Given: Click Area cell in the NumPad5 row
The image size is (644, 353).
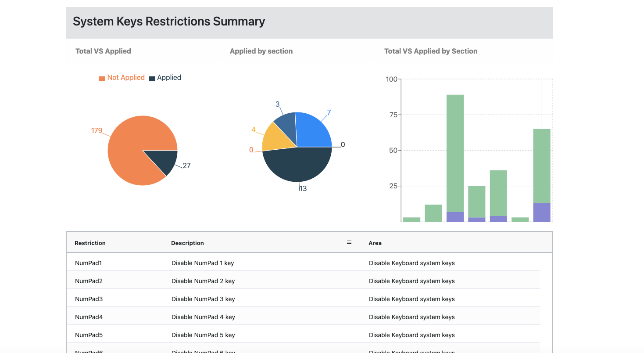Looking at the screenshot, I should click(x=411, y=335).
